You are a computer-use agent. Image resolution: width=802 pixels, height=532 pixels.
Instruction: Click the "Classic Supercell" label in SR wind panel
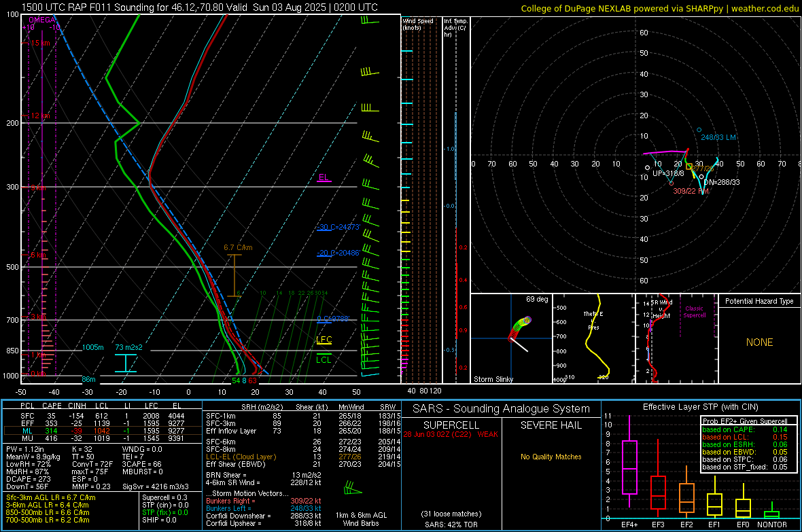694,312
